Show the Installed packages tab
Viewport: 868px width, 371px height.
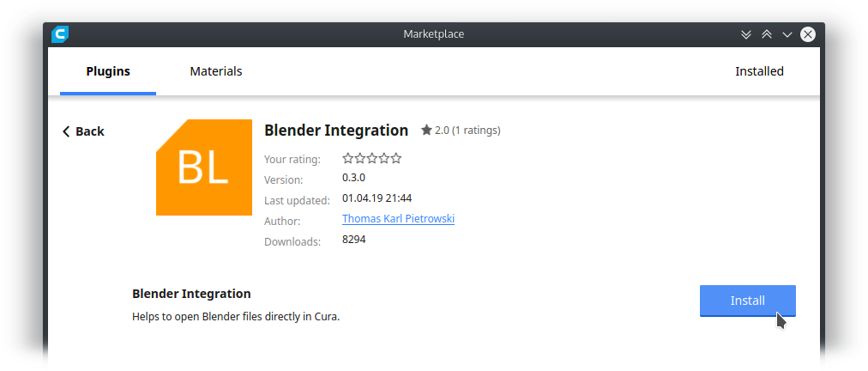tap(759, 71)
